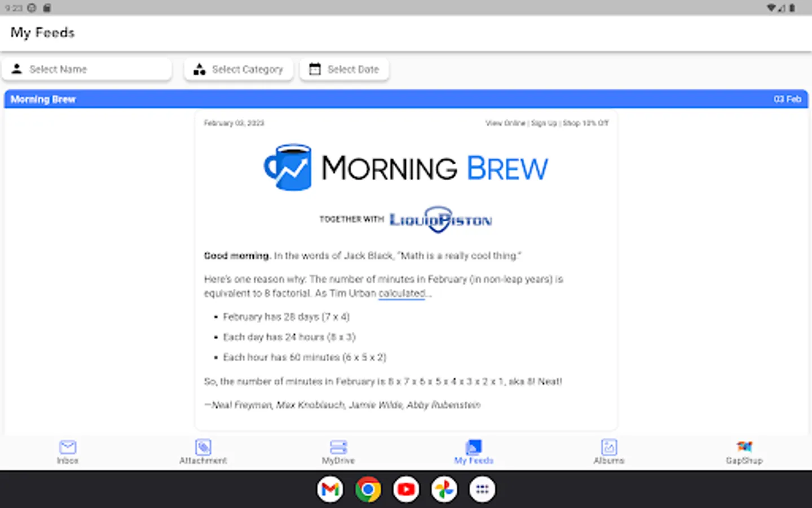This screenshot has height=508, width=812.
Task: Open the Inbox tab
Action: pyautogui.click(x=68, y=452)
